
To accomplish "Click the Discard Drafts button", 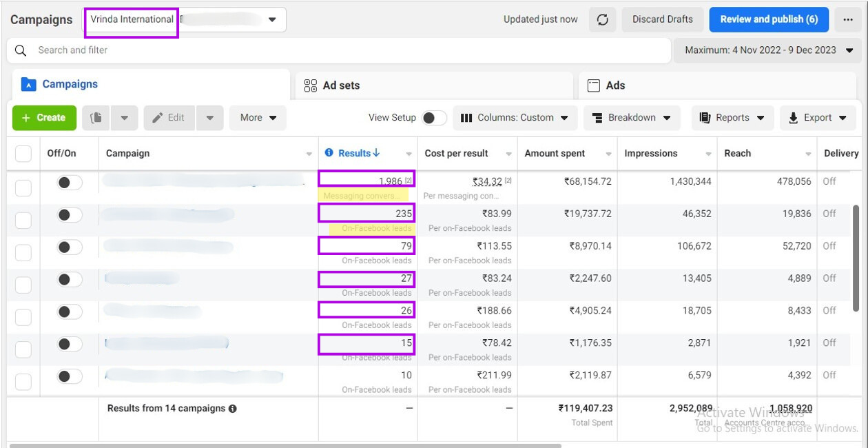I will tap(662, 19).
